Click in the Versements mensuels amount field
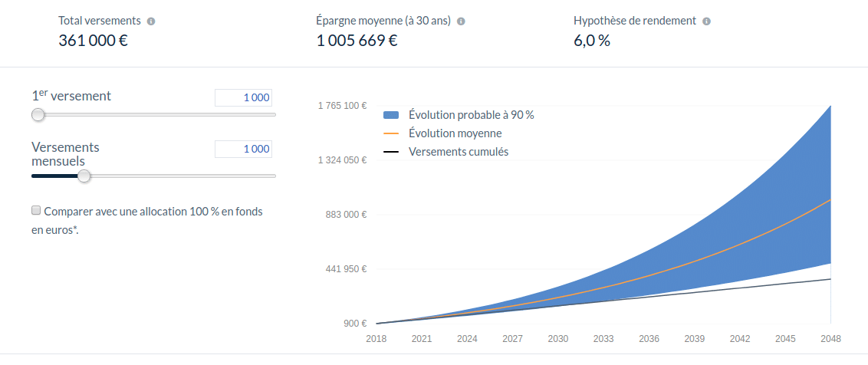This screenshot has width=868, height=365. tap(244, 149)
